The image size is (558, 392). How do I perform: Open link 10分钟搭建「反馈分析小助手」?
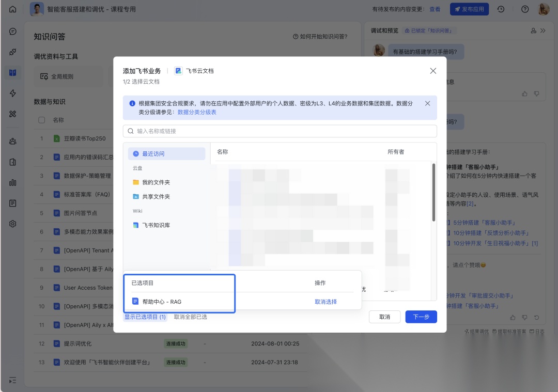491,233
